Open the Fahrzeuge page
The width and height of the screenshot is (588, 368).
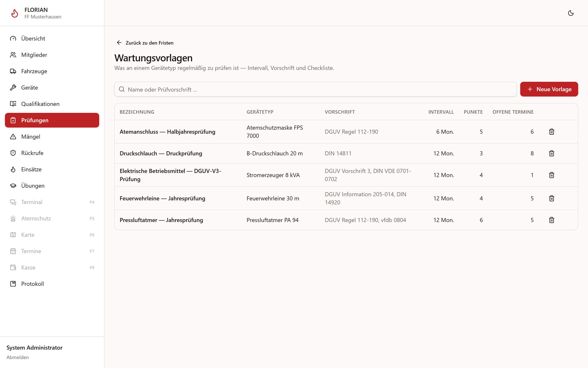(52, 71)
